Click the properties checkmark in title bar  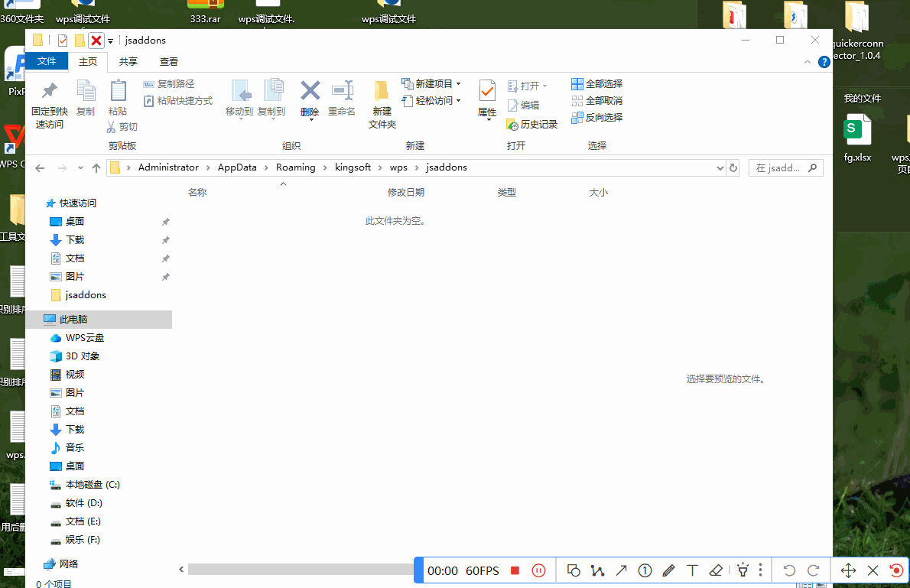coord(63,40)
